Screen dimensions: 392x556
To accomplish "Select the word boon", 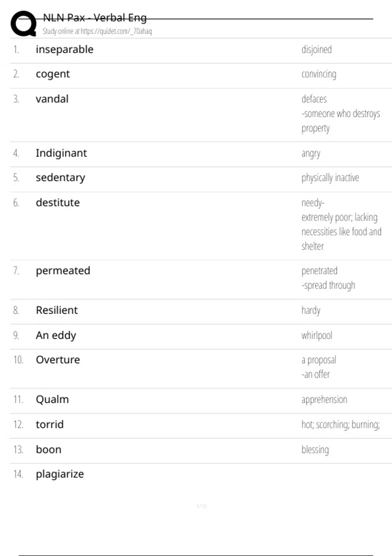I will [49, 449].
